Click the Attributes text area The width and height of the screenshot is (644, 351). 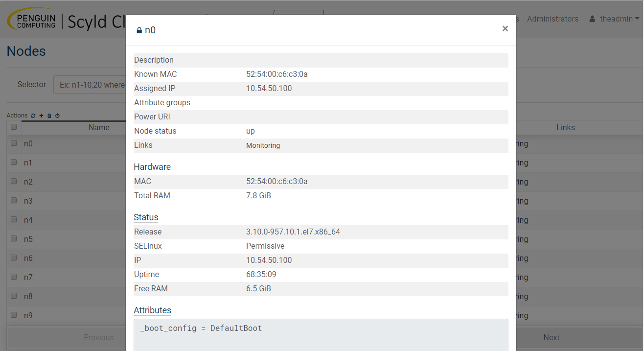[x=321, y=335]
